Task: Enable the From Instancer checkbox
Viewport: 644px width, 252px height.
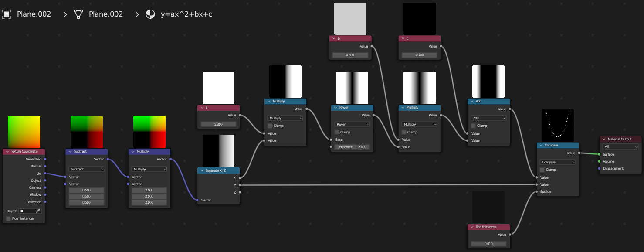Action: pyautogui.click(x=8, y=218)
